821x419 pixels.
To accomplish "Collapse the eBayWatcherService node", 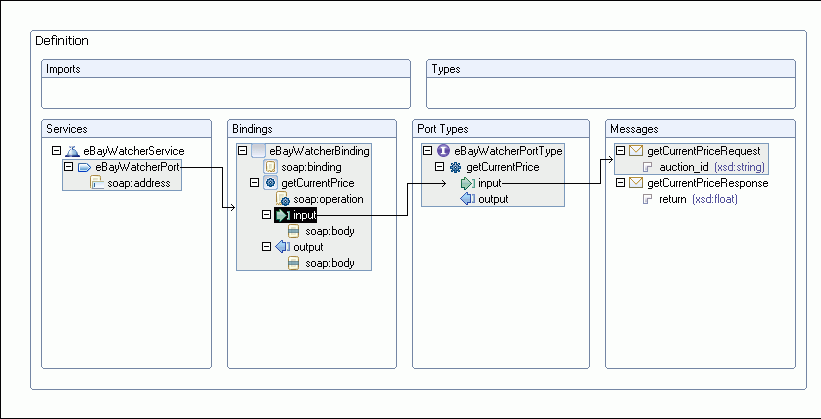I will point(57,151).
